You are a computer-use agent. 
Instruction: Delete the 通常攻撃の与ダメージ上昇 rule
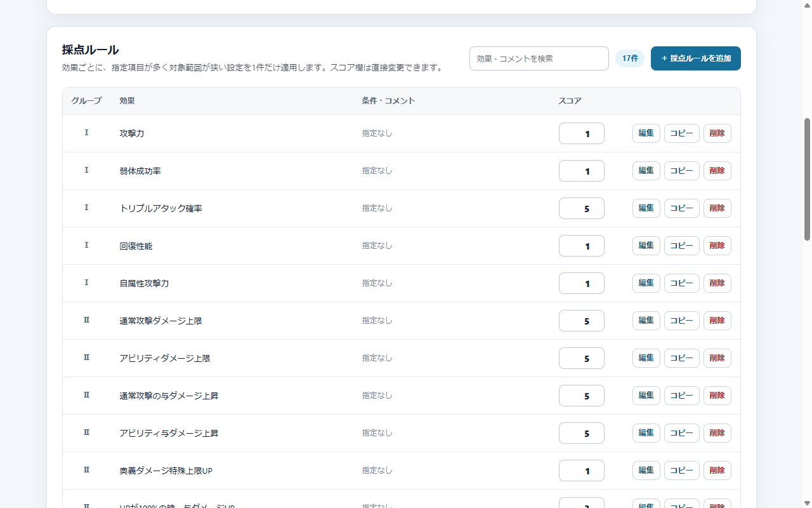pyautogui.click(x=717, y=396)
